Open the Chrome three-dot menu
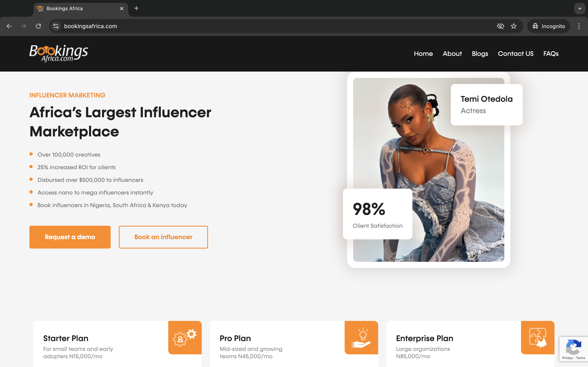588x367 pixels. (579, 26)
